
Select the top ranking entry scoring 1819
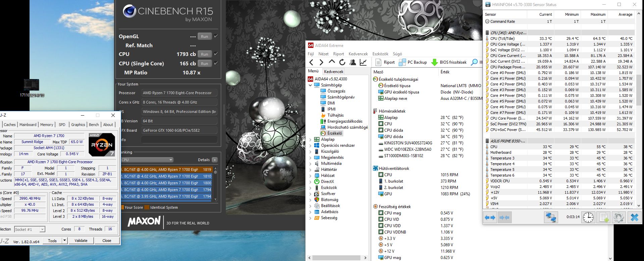coord(166,170)
